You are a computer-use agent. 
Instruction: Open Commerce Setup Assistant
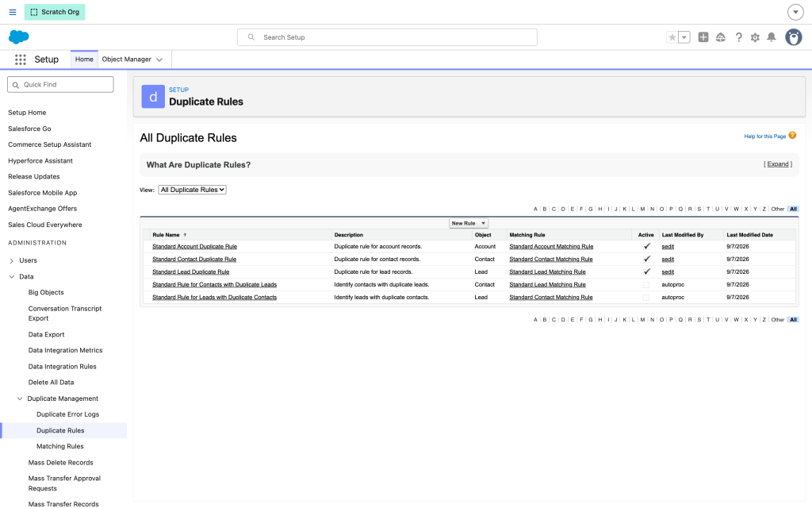click(x=50, y=144)
